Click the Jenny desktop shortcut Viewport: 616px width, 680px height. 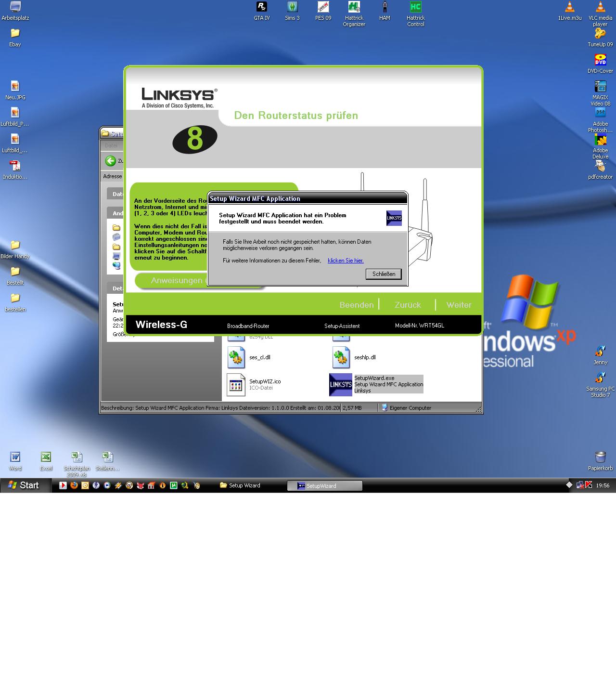click(x=600, y=355)
